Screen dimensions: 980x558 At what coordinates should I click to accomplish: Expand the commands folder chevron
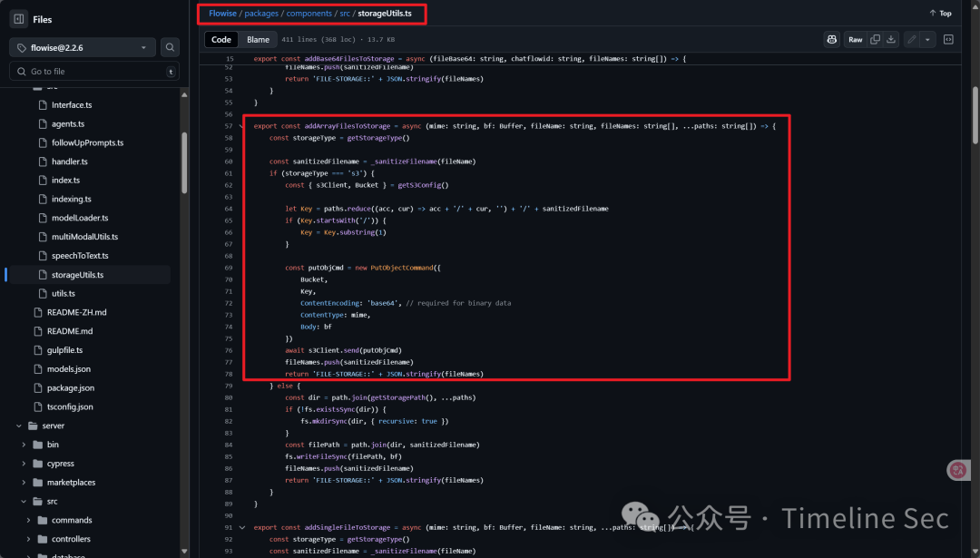tap(28, 520)
